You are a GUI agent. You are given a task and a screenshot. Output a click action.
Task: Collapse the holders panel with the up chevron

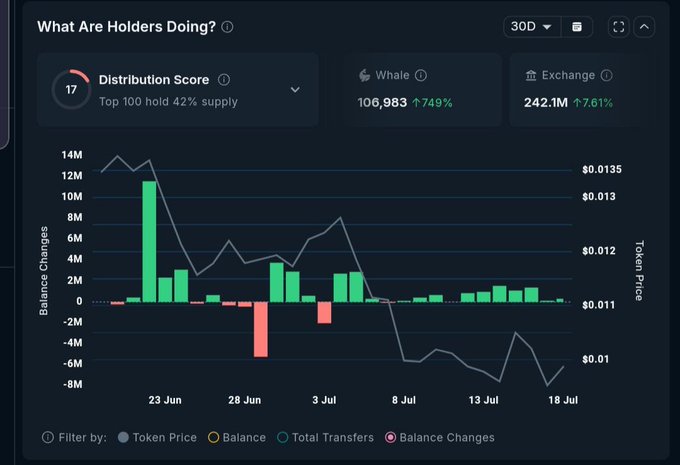tap(644, 27)
